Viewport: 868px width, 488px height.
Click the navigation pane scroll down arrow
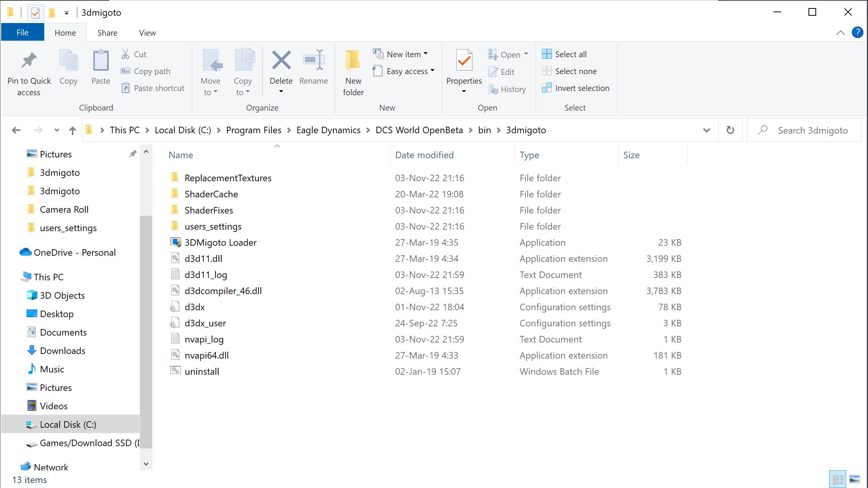[x=146, y=464]
